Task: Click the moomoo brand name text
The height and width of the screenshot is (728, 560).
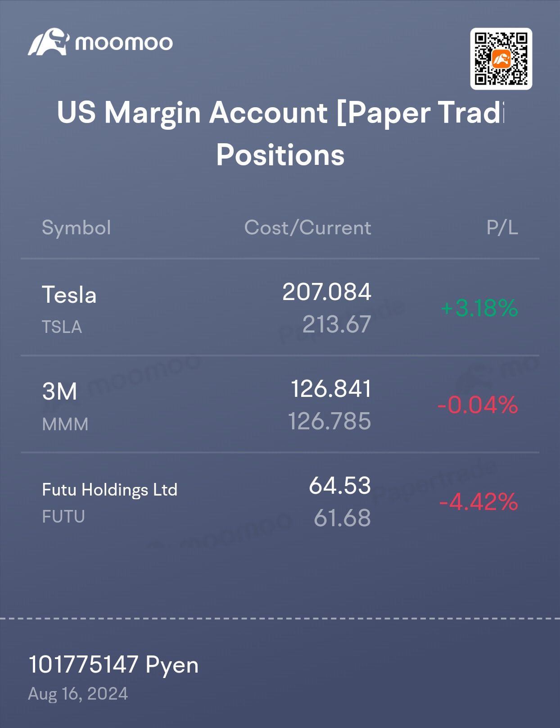Action: pos(124,43)
